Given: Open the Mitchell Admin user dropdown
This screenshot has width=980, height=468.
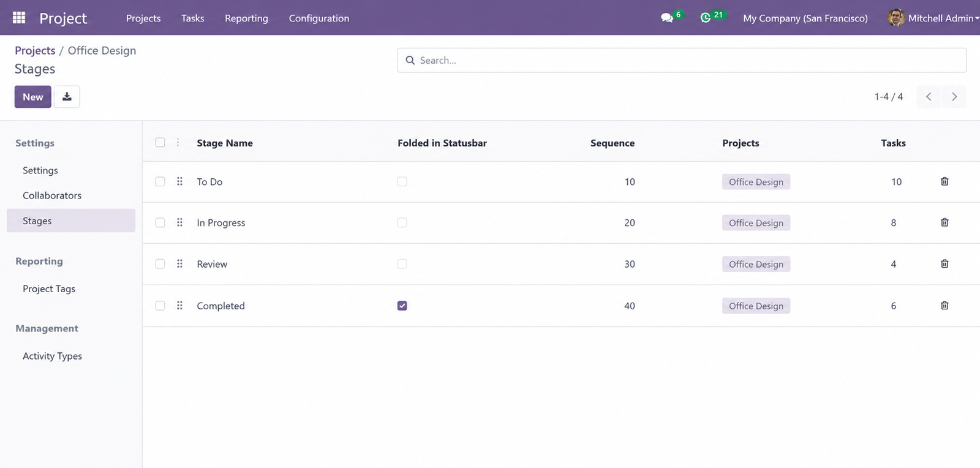Looking at the screenshot, I should click(943, 18).
